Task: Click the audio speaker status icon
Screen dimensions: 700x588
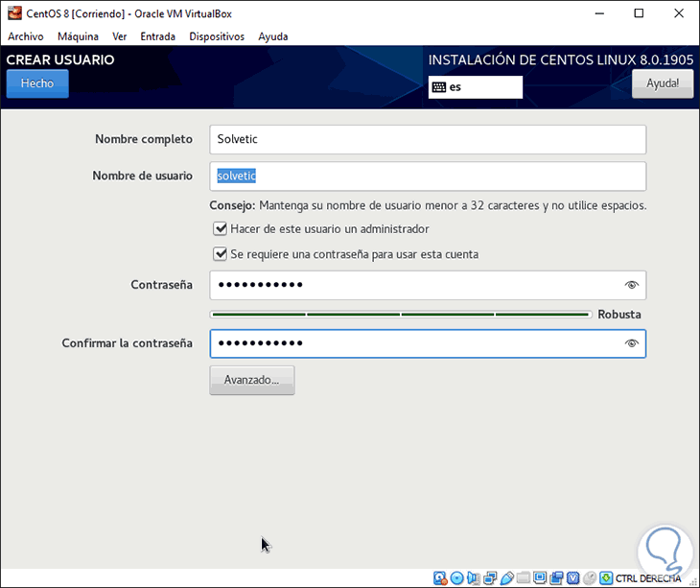Action: [x=473, y=578]
